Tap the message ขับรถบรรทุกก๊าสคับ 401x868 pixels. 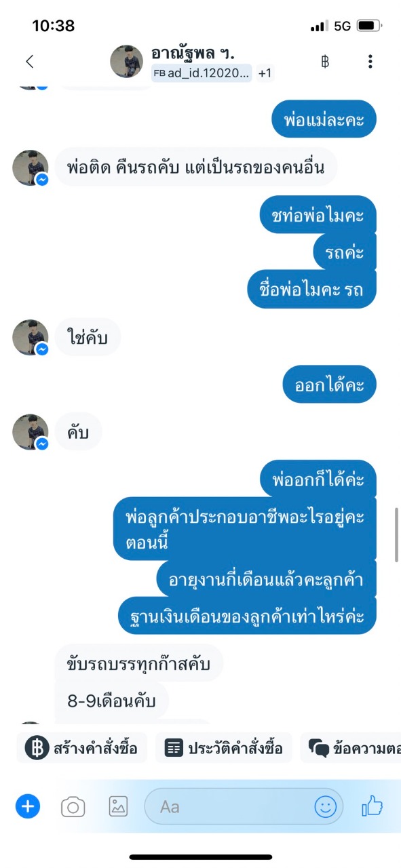tap(138, 664)
